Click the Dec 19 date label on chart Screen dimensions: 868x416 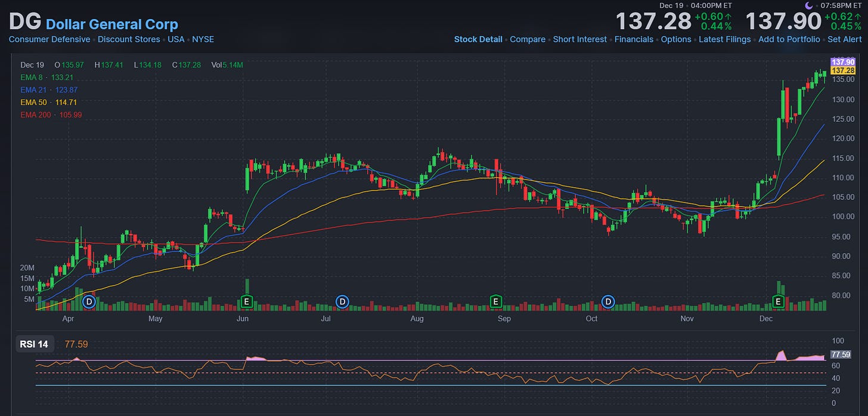click(x=32, y=64)
